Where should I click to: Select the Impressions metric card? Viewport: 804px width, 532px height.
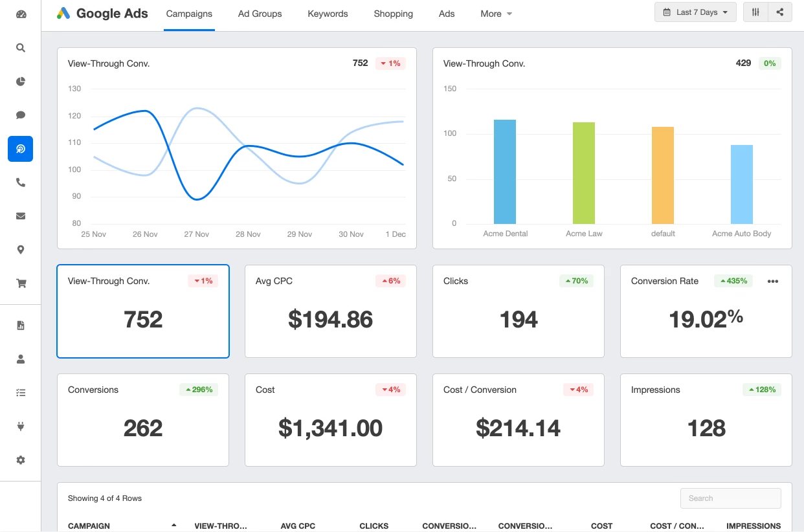coord(706,419)
